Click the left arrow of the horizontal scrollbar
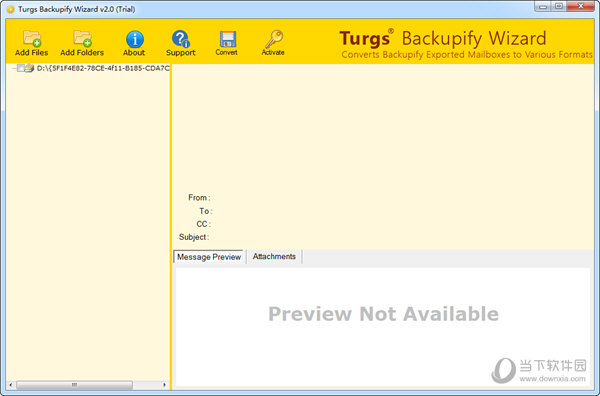Viewport: 600px width, 396px height. [x=11, y=385]
